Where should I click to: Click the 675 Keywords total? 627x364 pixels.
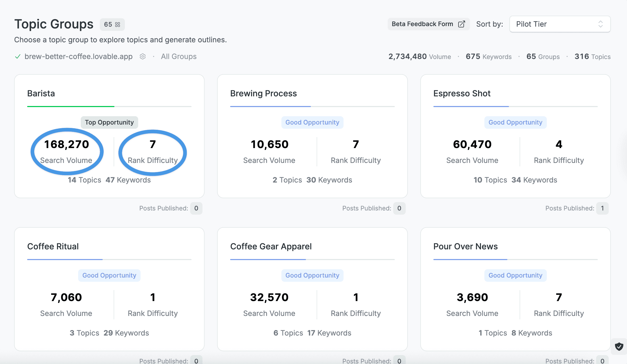489,56
